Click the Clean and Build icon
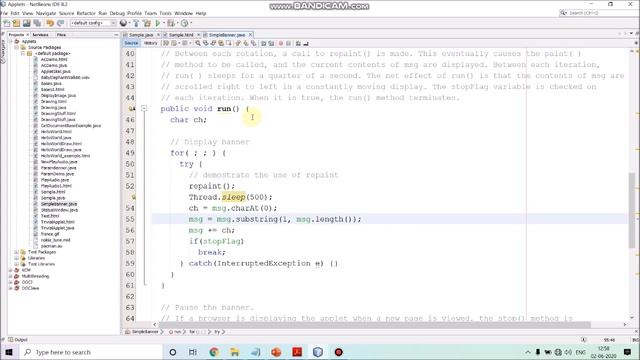The image size is (640, 360). (147, 23)
